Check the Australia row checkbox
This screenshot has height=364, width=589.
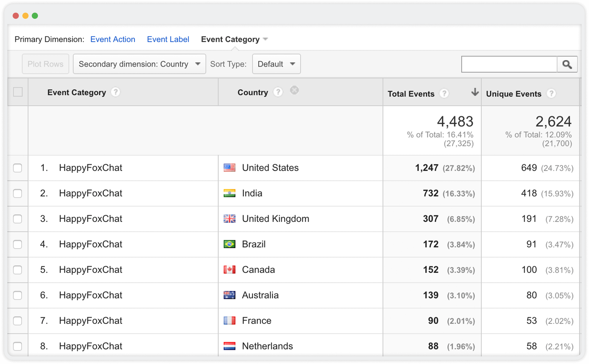(18, 295)
